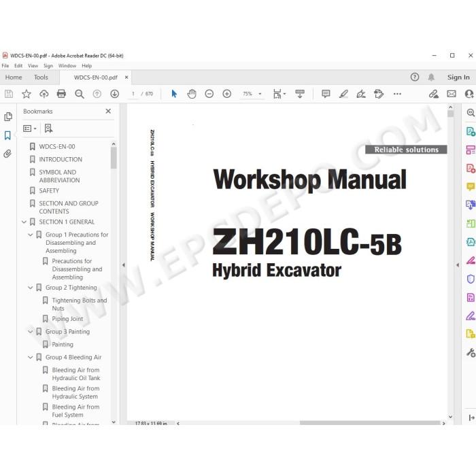
Task: Open the Attachments paperclip panel
Action: (7, 154)
